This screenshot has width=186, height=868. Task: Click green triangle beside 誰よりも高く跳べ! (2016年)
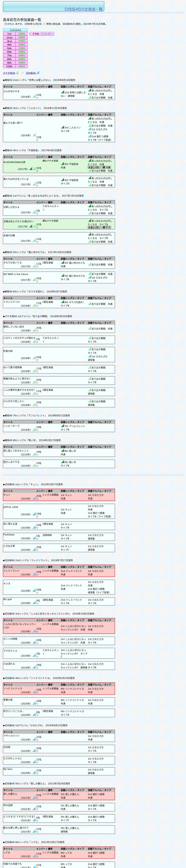34,135
